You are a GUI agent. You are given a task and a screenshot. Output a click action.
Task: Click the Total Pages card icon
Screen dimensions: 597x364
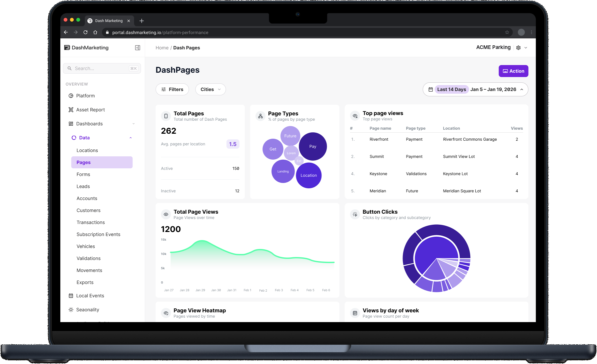[166, 116]
